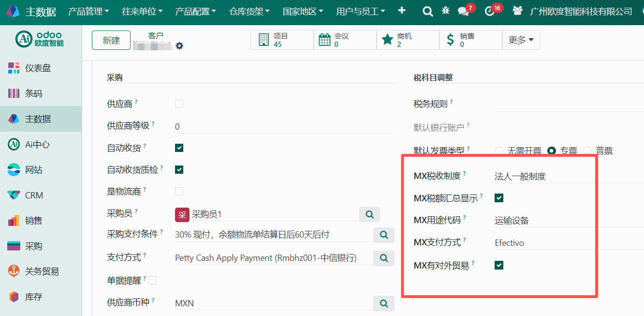The height and width of the screenshot is (316, 644).
Task: Click the 供应商币种 search magnifier button
Action: coord(384,303)
